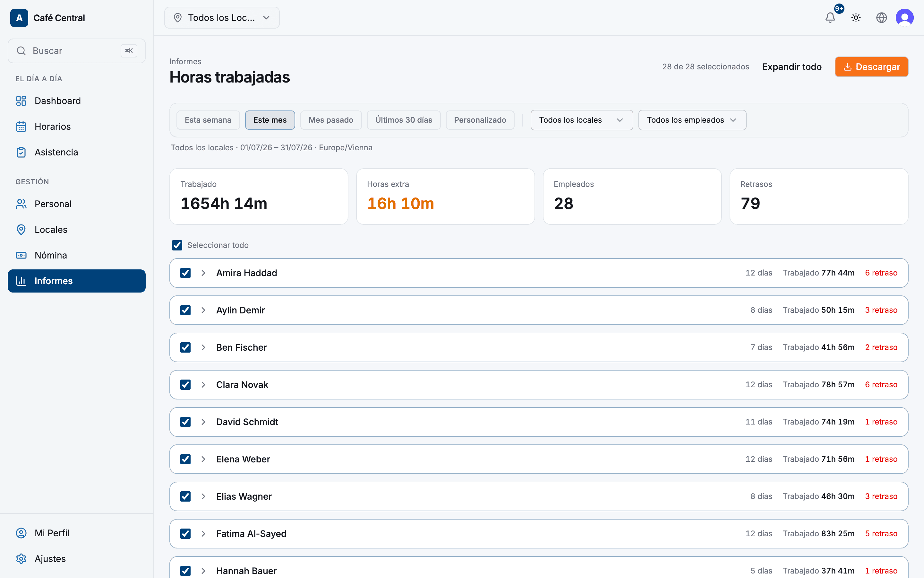
Task: Uncheck David Schmidt's checkbox
Action: [185, 422]
